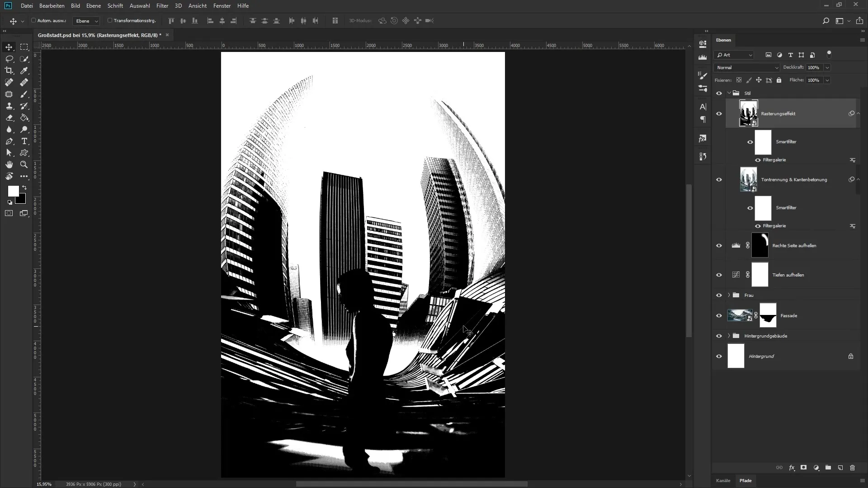Open the Bearbeiten menu

pyautogui.click(x=52, y=6)
